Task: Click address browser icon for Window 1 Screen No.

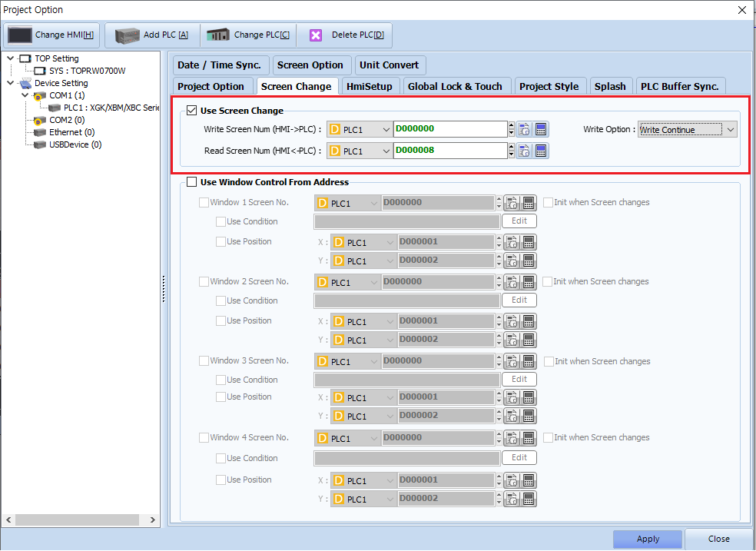Action: pyautogui.click(x=512, y=203)
